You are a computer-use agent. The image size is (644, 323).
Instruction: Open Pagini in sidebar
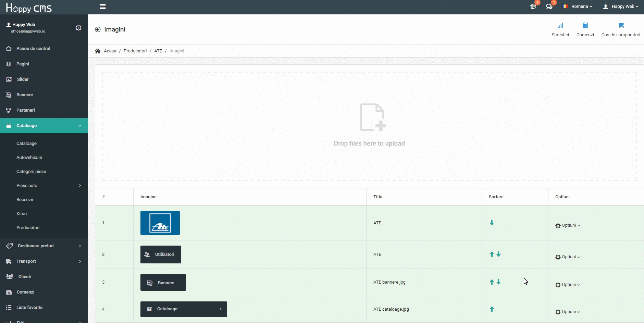pyautogui.click(x=44, y=64)
